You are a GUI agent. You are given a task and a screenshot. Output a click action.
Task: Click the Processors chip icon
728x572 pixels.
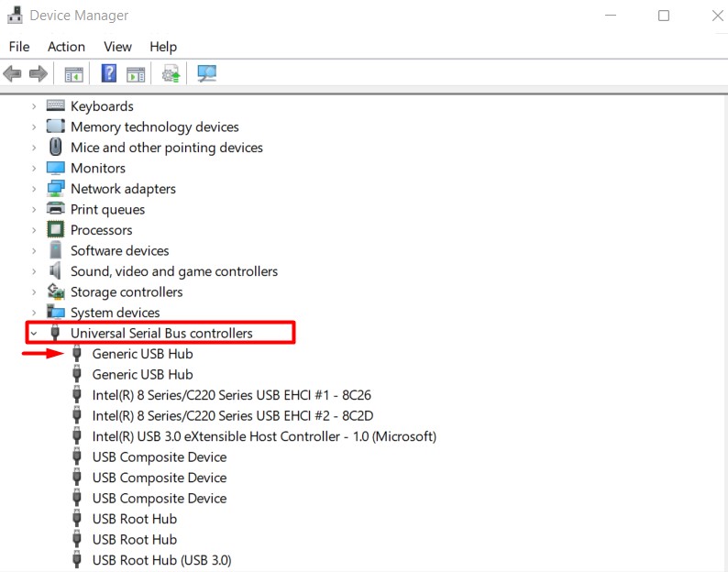[56, 229]
